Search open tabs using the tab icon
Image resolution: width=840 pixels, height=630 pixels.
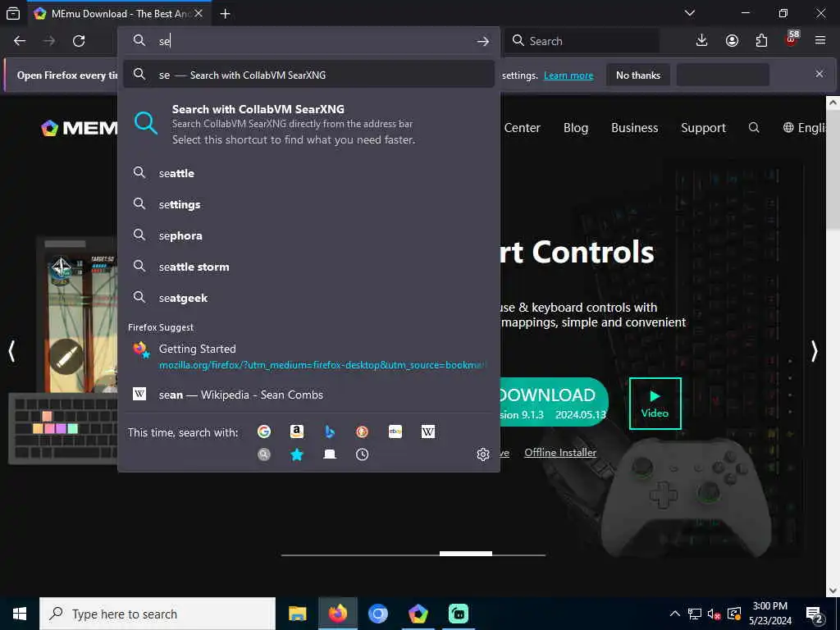coord(330,454)
